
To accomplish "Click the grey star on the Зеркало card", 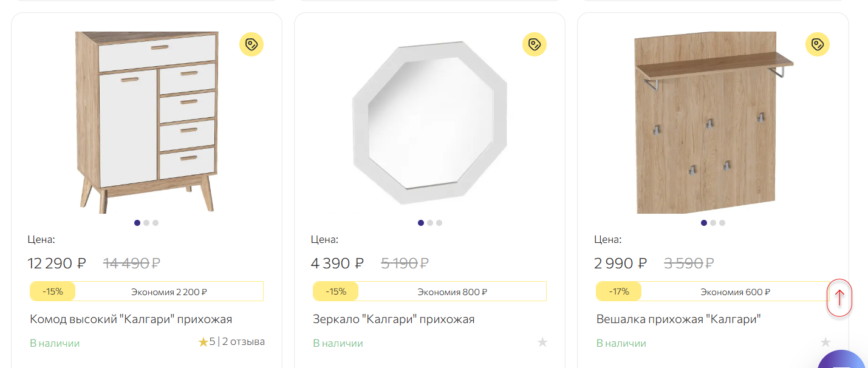I will click(x=542, y=342).
